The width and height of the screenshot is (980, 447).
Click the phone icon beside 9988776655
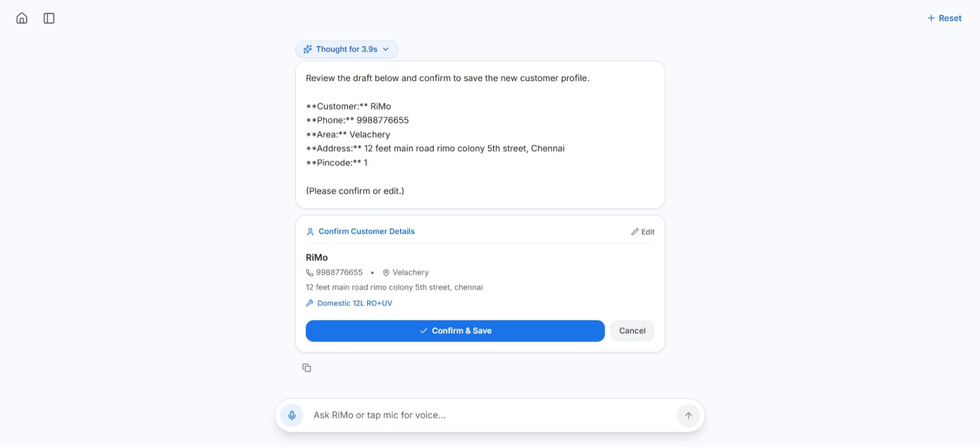310,273
